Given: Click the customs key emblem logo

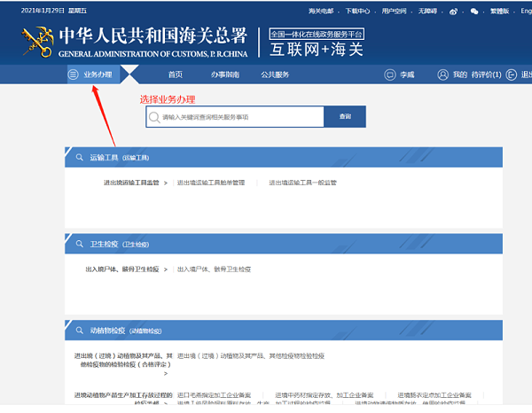Looking at the screenshot, I should click(x=37, y=42).
